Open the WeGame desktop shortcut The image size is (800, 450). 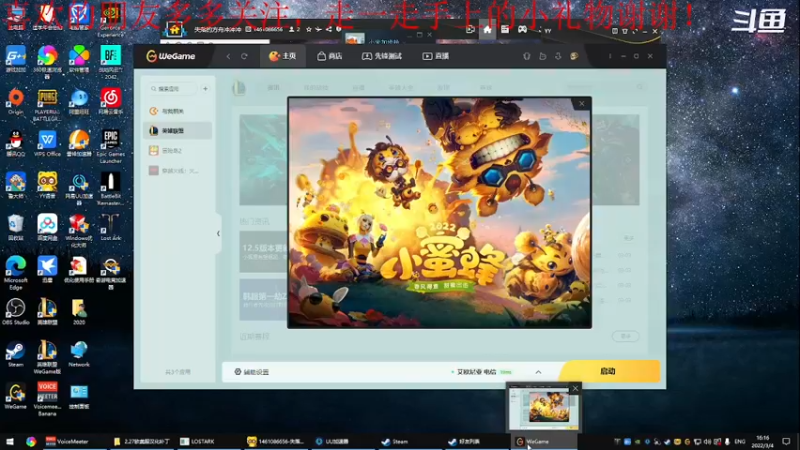click(x=16, y=396)
